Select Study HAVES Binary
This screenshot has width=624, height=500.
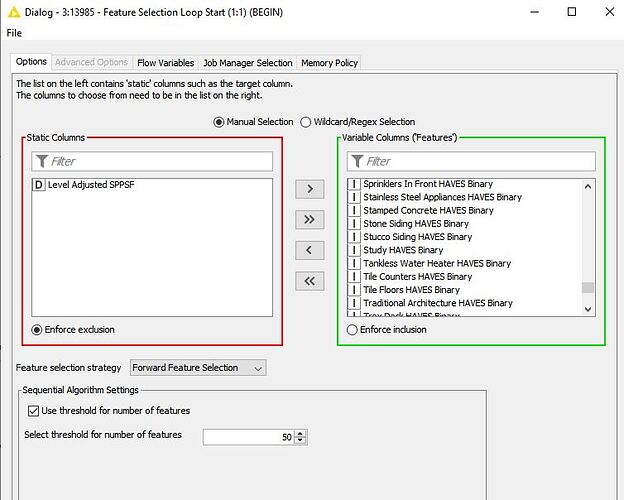403,250
